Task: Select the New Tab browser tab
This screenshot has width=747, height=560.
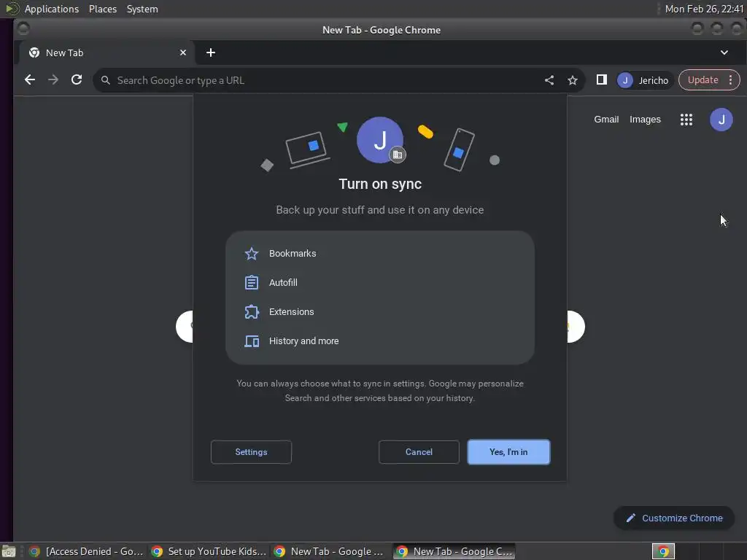Action: point(107,52)
